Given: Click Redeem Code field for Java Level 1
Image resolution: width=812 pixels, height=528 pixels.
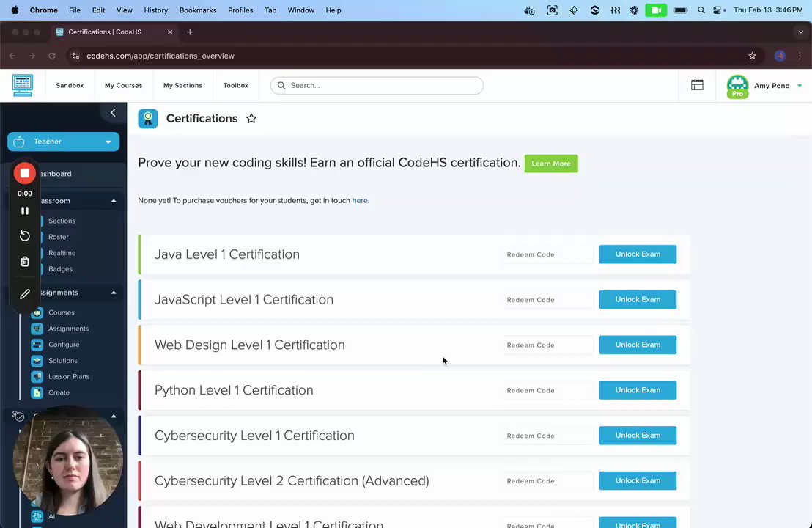Looking at the screenshot, I should (546, 255).
